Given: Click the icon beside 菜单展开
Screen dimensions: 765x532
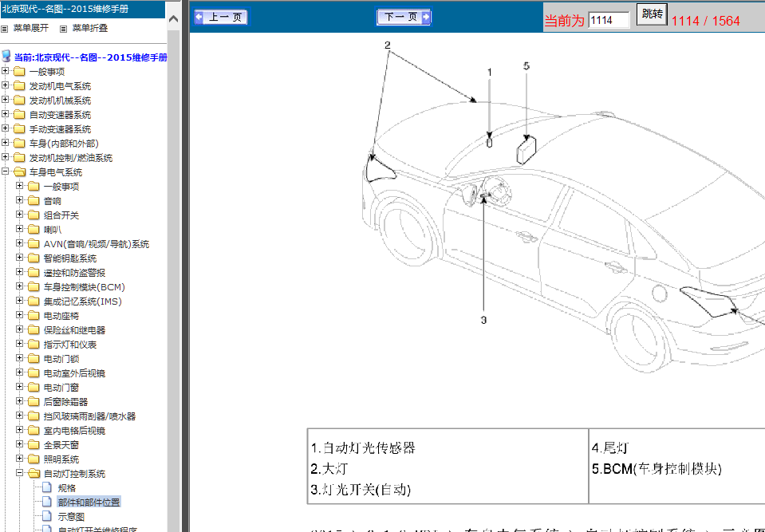Looking at the screenshot, I should 5,30.
